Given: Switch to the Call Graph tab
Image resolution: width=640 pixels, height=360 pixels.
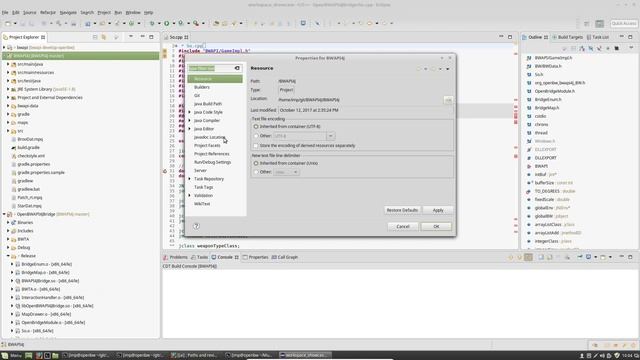Looking at the screenshot, I should [285, 257].
